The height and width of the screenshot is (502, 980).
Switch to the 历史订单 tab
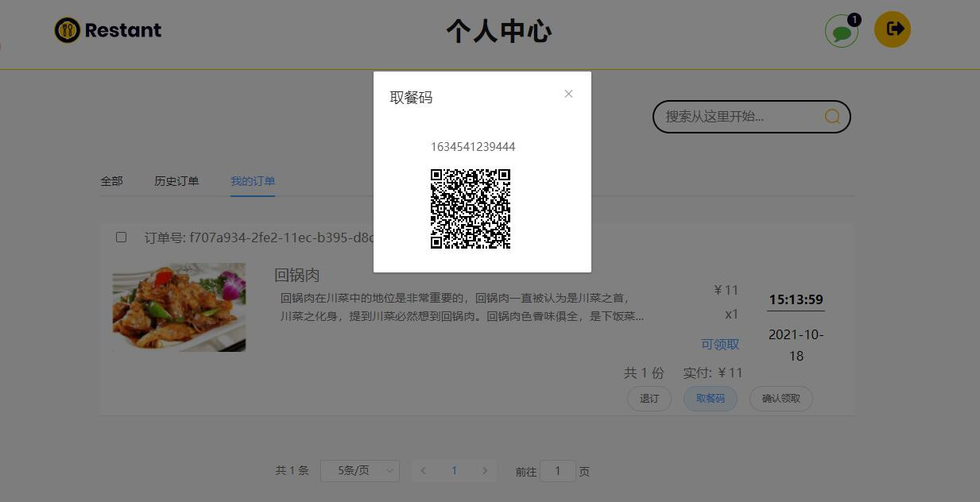(x=176, y=181)
